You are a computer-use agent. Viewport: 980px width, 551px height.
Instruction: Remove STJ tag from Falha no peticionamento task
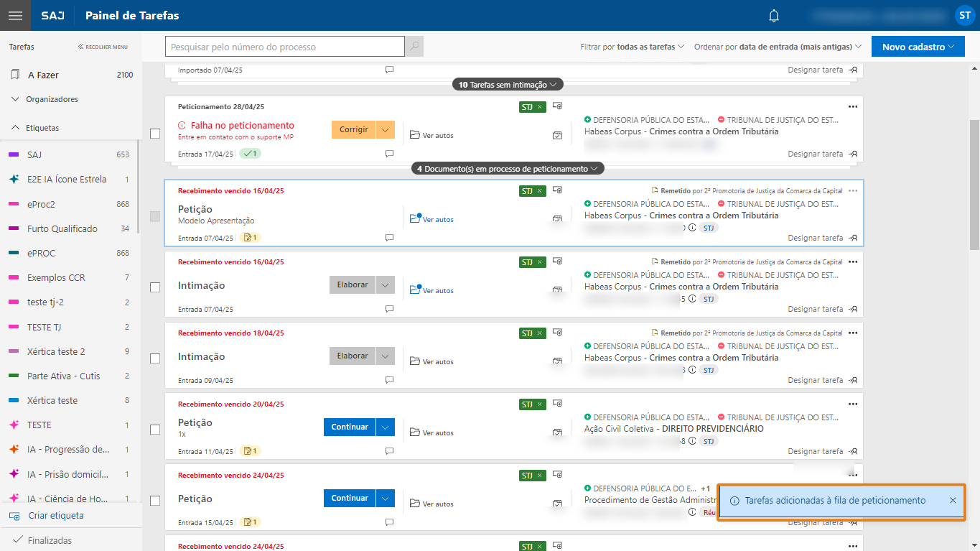[540, 107]
